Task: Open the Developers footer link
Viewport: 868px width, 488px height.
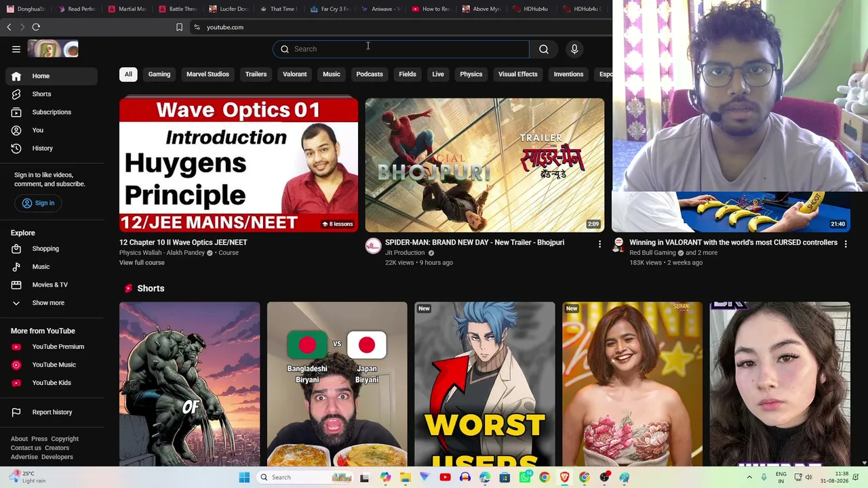Action: click(x=57, y=457)
